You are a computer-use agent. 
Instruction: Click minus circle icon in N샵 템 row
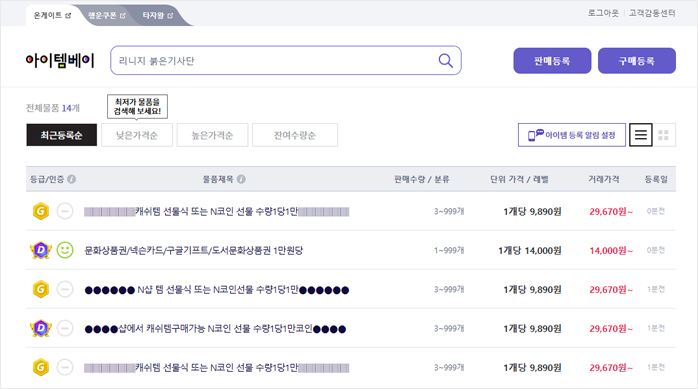(x=65, y=289)
